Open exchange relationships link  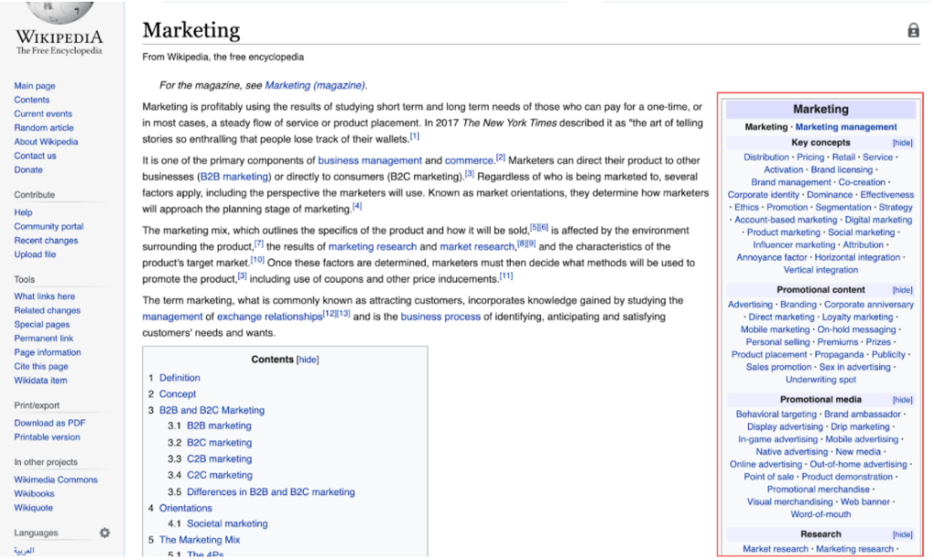269,316
